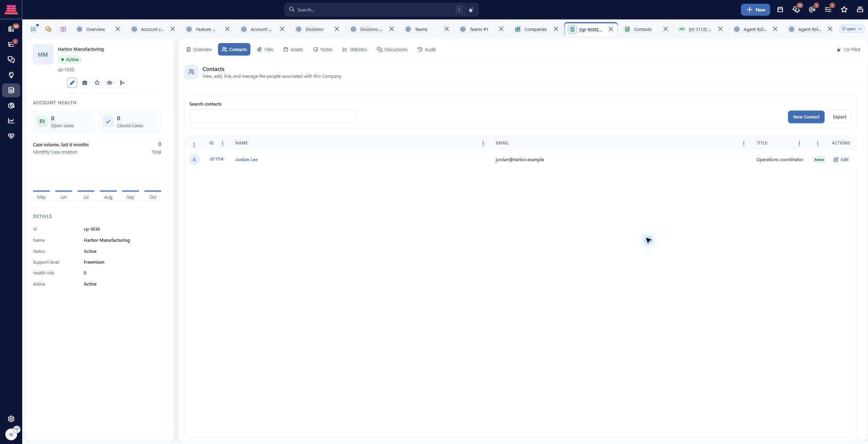Open sidebar lightbulb knowledge icon
868x444 pixels.
(11, 75)
